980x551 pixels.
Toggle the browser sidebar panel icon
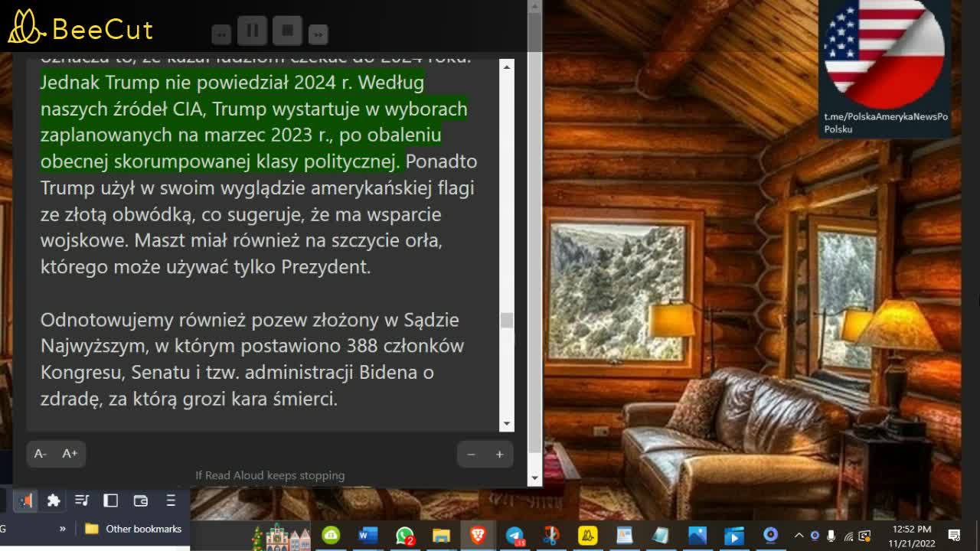111,500
